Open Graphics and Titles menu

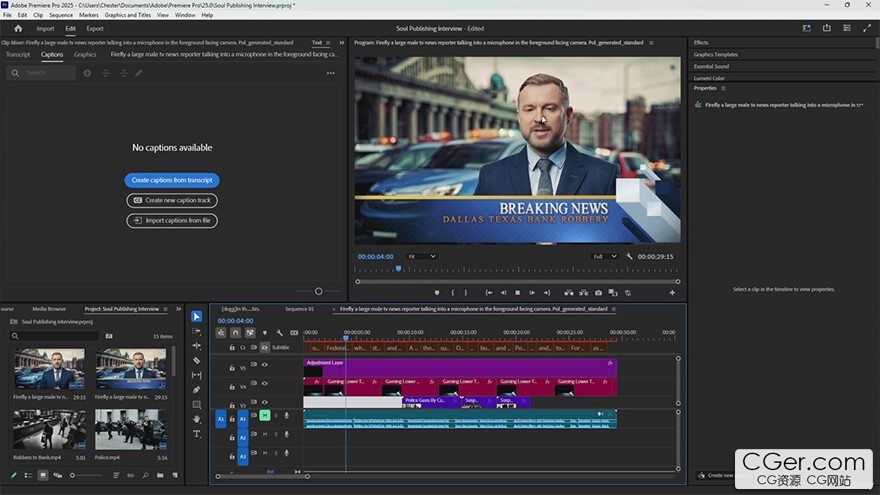point(127,15)
